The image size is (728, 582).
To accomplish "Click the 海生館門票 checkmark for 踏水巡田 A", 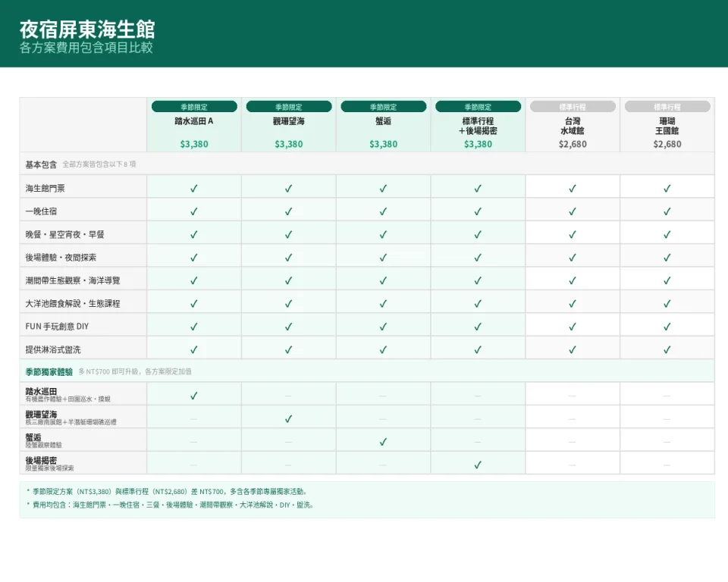I will click(194, 189).
